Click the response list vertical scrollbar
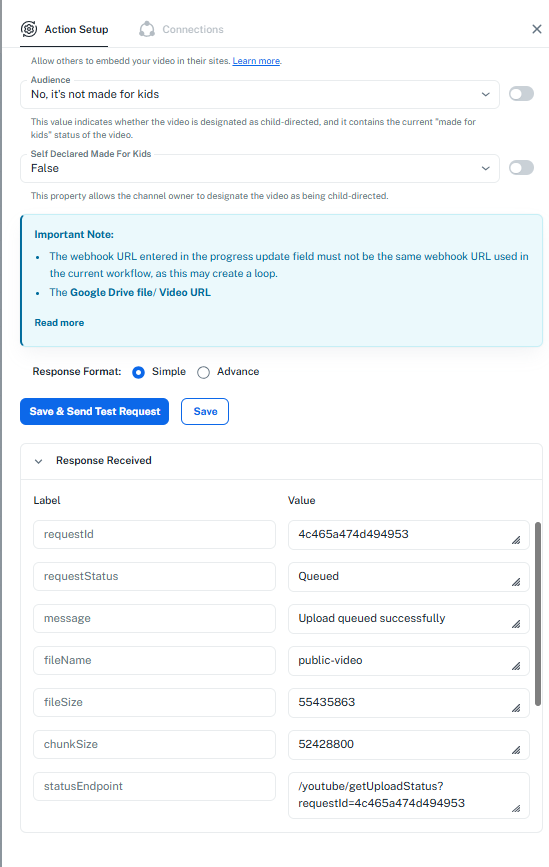This screenshot has height=867, width=549. point(538,614)
